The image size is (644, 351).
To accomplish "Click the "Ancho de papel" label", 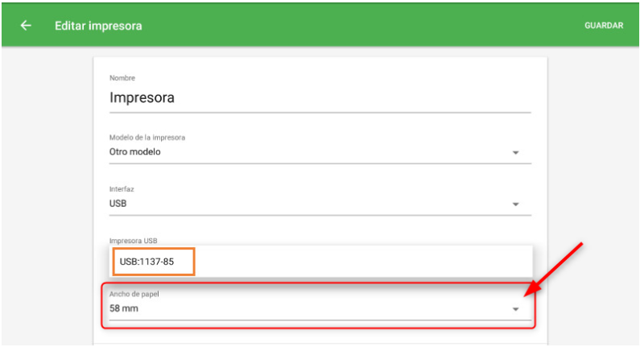I will [134, 294].
